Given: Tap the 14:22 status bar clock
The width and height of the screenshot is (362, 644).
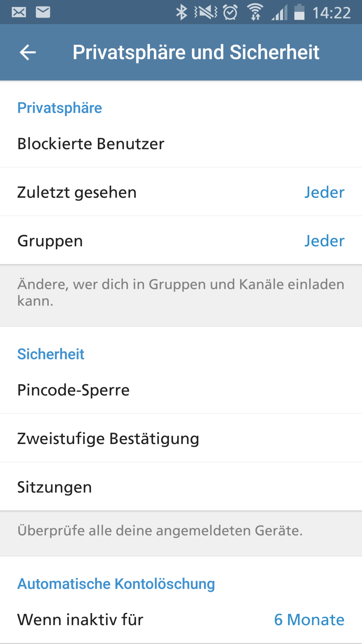Looking at the screenshot, I should pos(331,13).
